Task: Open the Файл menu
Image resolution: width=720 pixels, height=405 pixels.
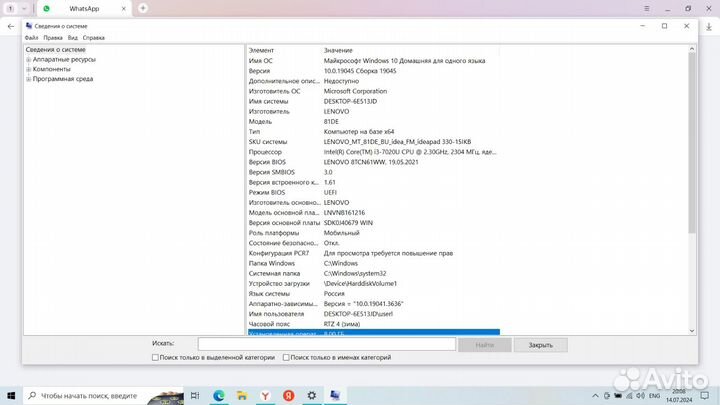Action: [x=31, y=38]
